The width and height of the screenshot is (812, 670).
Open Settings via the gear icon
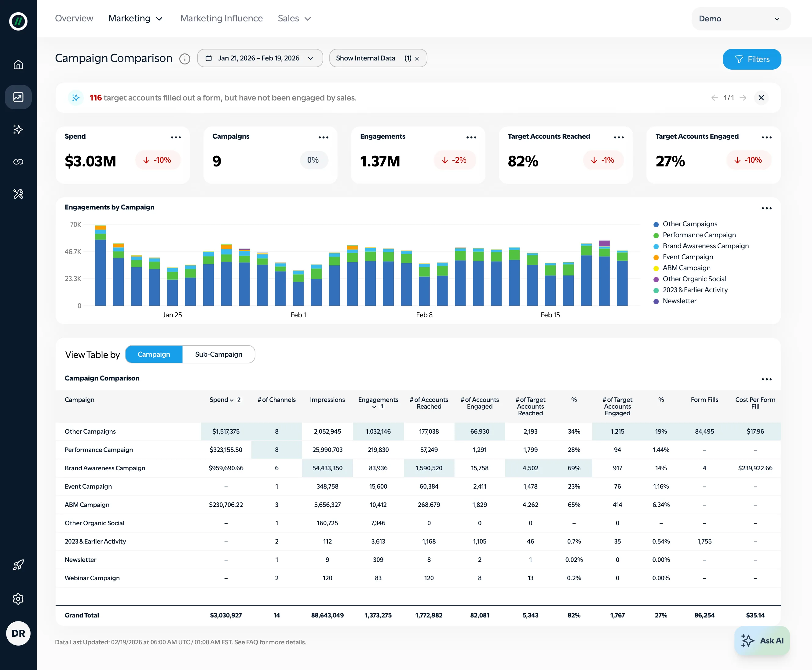coord(18,599)
